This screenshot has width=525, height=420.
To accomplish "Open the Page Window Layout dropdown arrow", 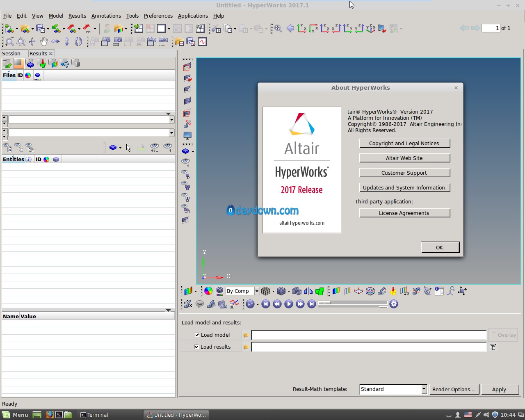I will point(169,29).
